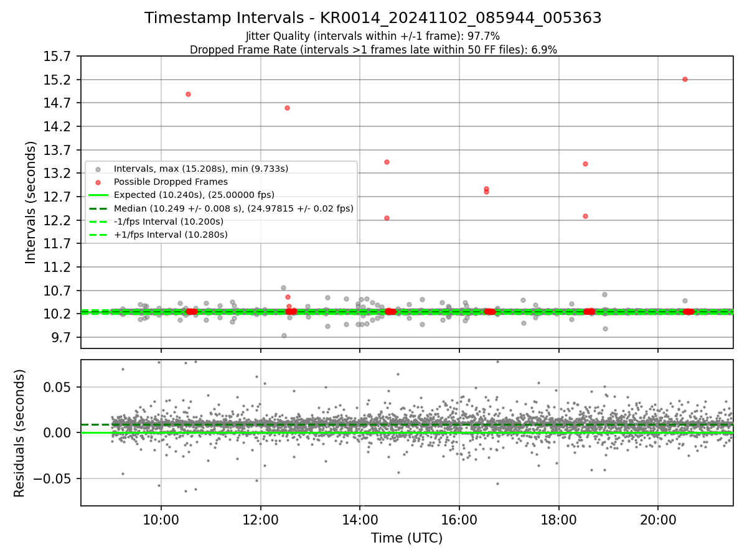
Task: Select the highest red outlier point near 15.2 seconds
Action: [x=685, y=79]
